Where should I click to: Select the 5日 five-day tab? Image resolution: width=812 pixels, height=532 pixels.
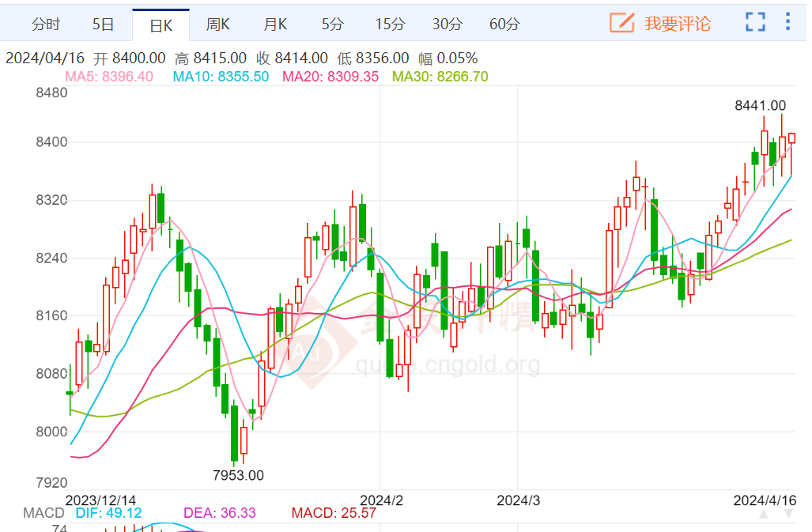point(104,25)
